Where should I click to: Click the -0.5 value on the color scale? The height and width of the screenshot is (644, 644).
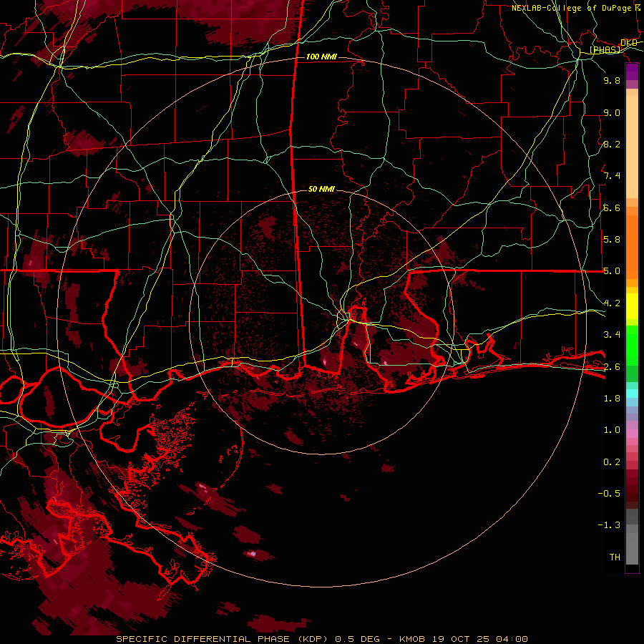tap(609, 494)
